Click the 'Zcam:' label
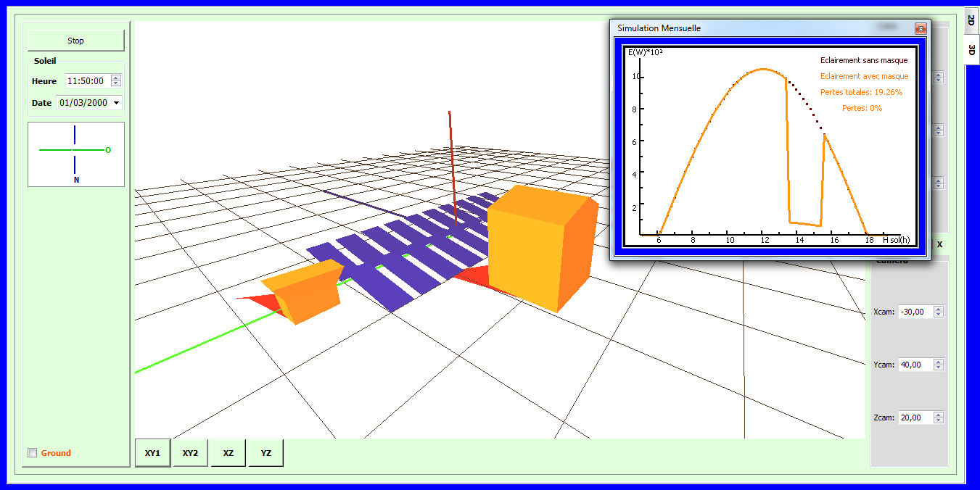Screen dimensions: 980x490 pyautogui.click(x=884, y=418)
